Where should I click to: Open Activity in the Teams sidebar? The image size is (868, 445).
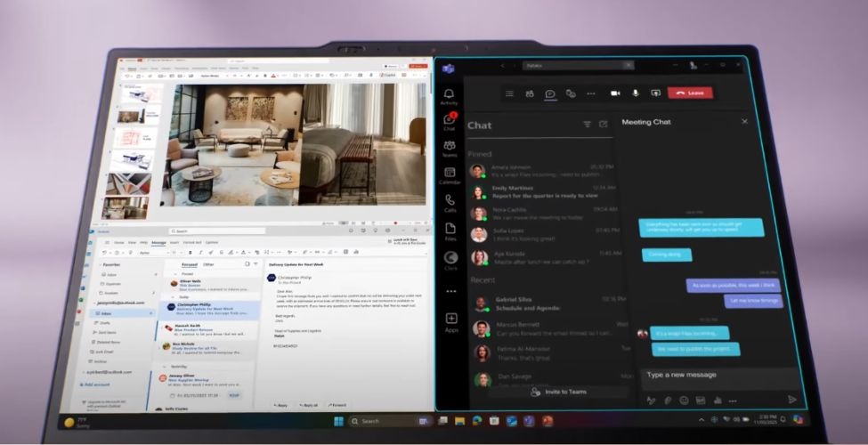click(x=449, y=96)
